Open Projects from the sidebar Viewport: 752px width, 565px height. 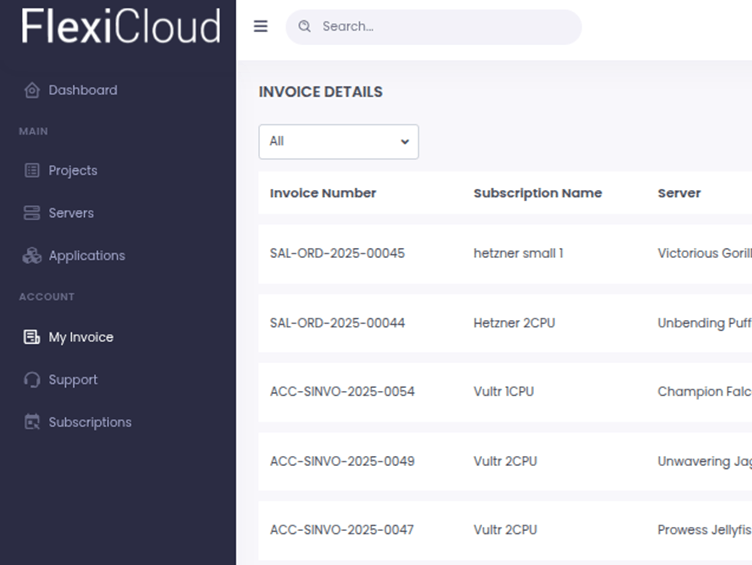click(73, 171)
